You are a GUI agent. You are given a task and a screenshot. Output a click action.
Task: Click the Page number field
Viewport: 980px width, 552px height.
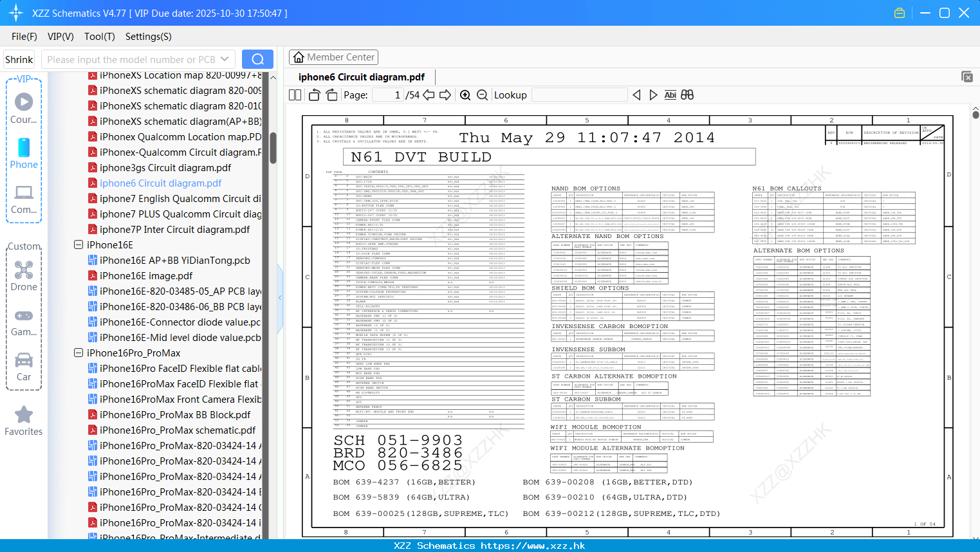click(x=387, y=95)
